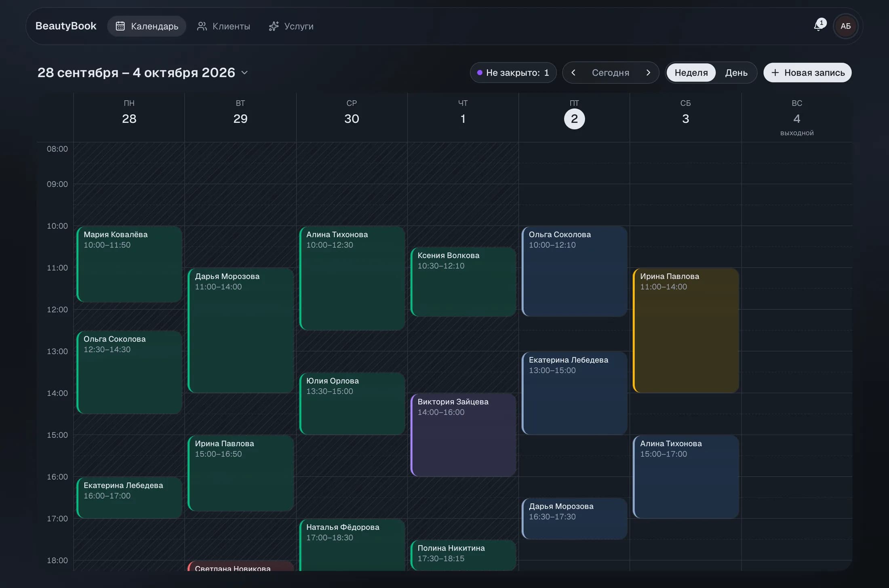This screenshot has height=588, width=889.
Task: Switch to День view
Action: (x=736, y=73)
